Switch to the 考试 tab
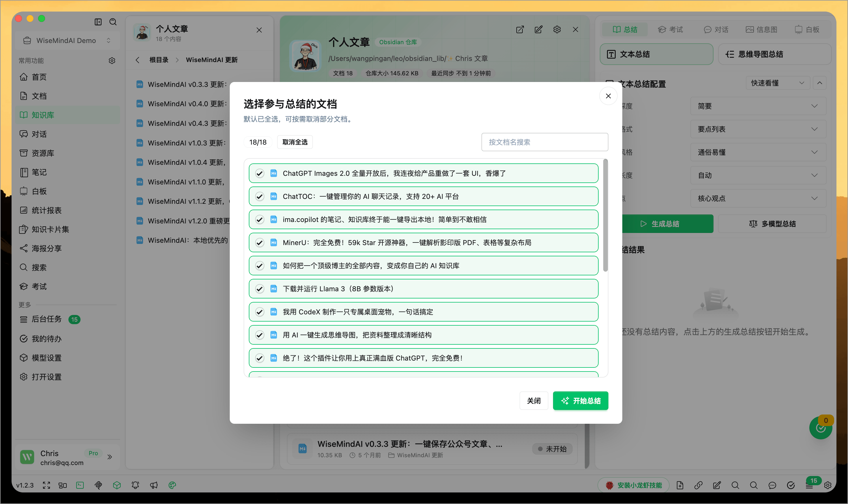Screen dimensions: 848x504 670,29
